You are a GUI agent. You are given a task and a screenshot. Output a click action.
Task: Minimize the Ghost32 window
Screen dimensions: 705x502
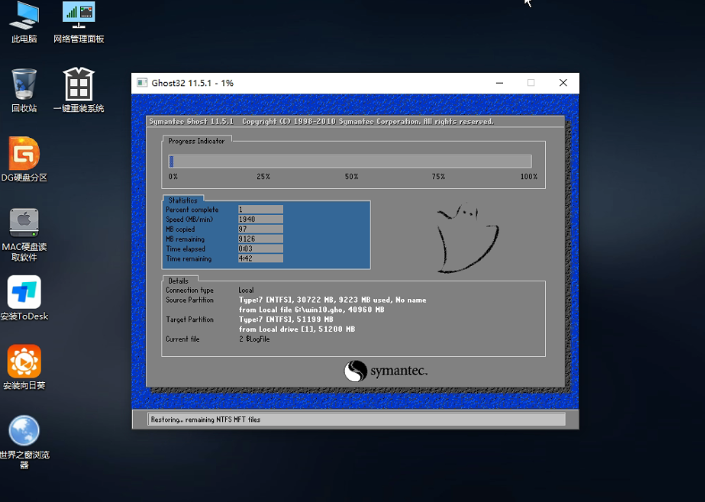tap(498, 83)
